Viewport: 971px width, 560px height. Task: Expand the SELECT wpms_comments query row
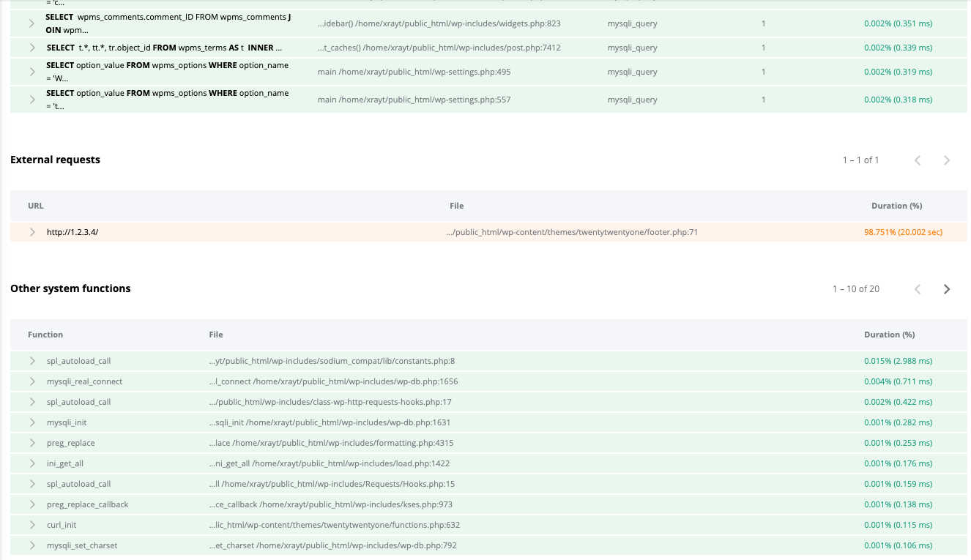[x=31, y=23]
